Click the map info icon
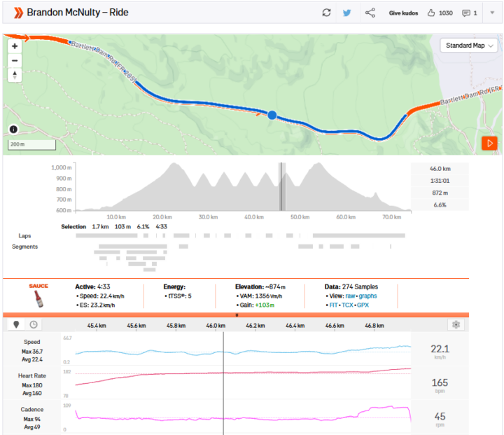 point(13,129)
